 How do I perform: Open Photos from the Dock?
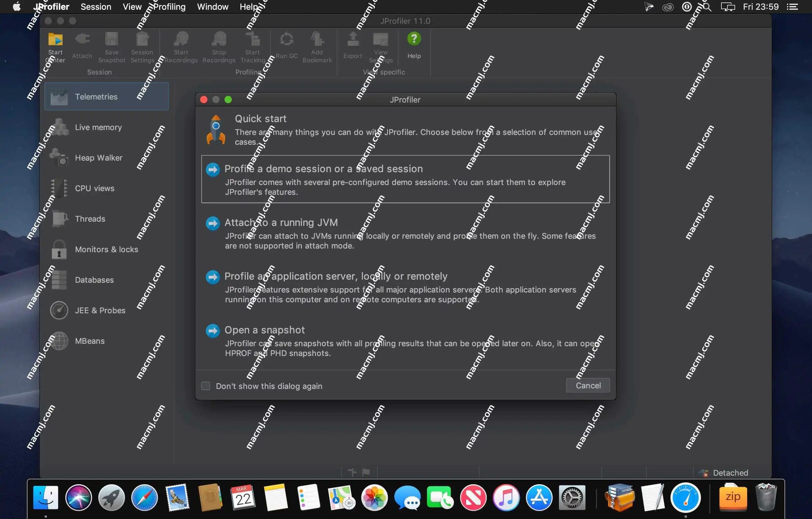374,497
